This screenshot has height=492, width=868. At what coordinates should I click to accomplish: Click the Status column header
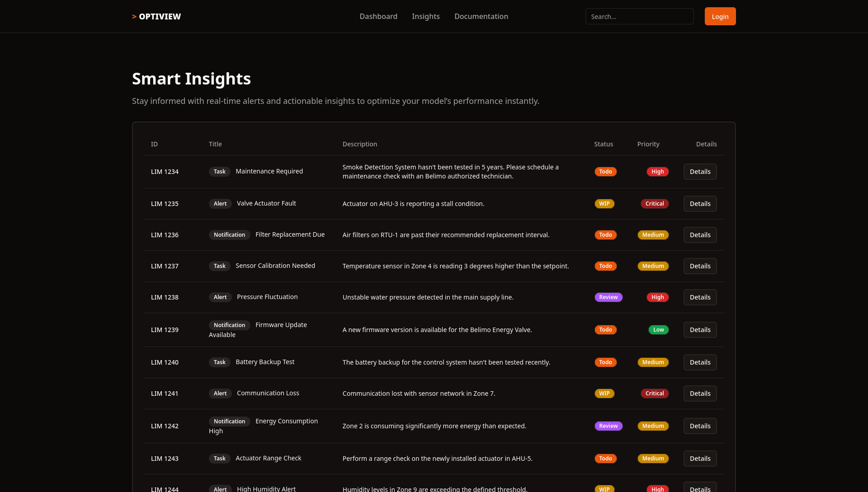click(603, 144)
